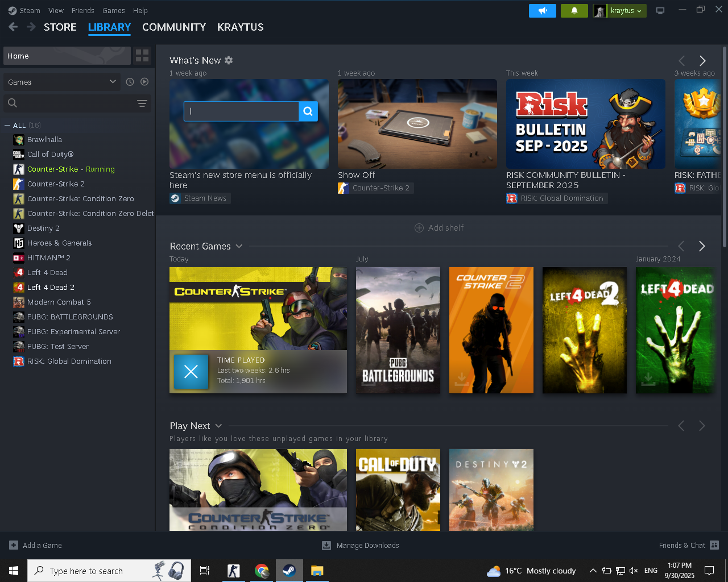
Task: Click the announcements megaphone icon
Action: (x=543, y=11)
